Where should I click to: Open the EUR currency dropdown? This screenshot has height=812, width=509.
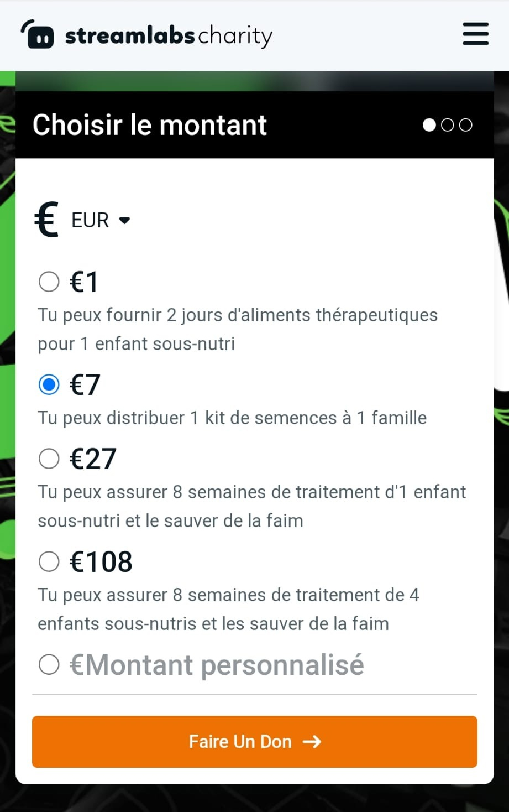click(91, 220)
